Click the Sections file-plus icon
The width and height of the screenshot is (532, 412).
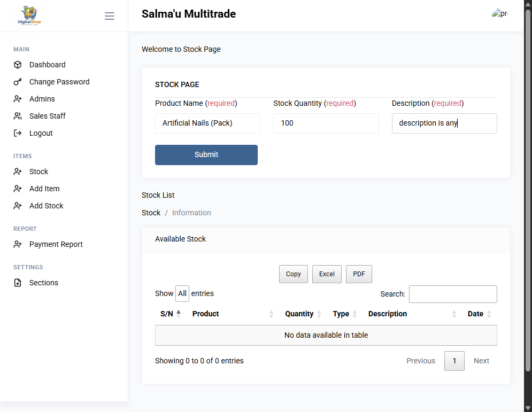point(18,283)
